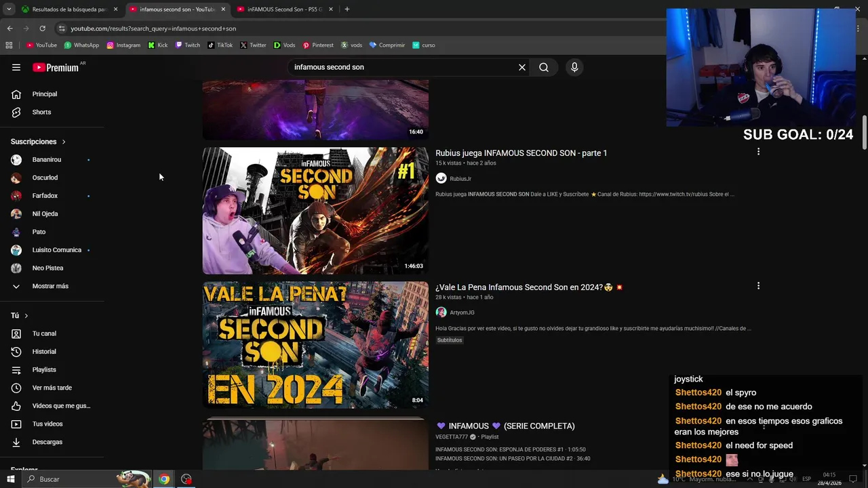Image resolution: width=868 pixels, height=488 pixels.
Task: Open the Chrome apps grid shortcut
Action: coord(9,45)
